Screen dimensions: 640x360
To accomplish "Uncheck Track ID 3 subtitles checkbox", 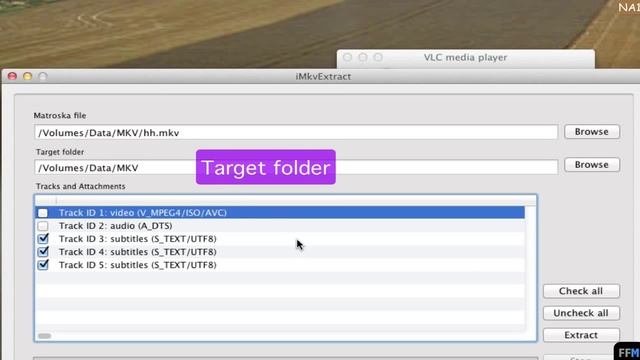I will click(x=43, y=239).
